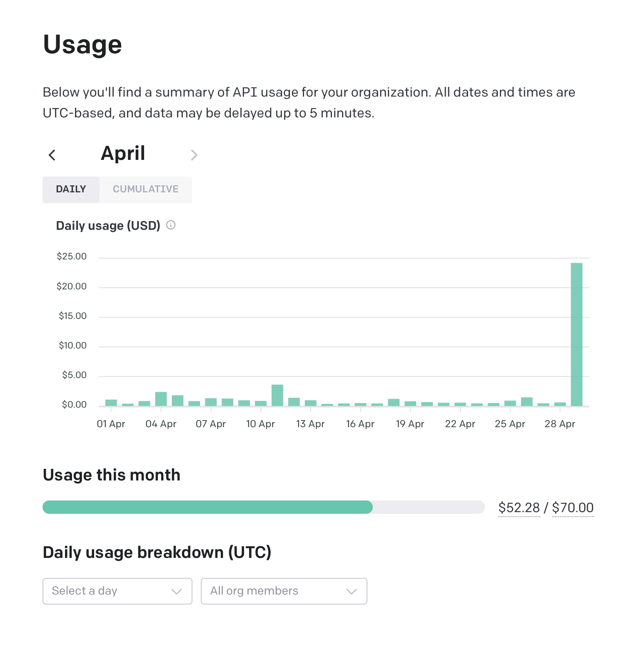This screenshot has height=672, width=634.
Task: Go to the previous month arrow
Action: tap(52, 155)
